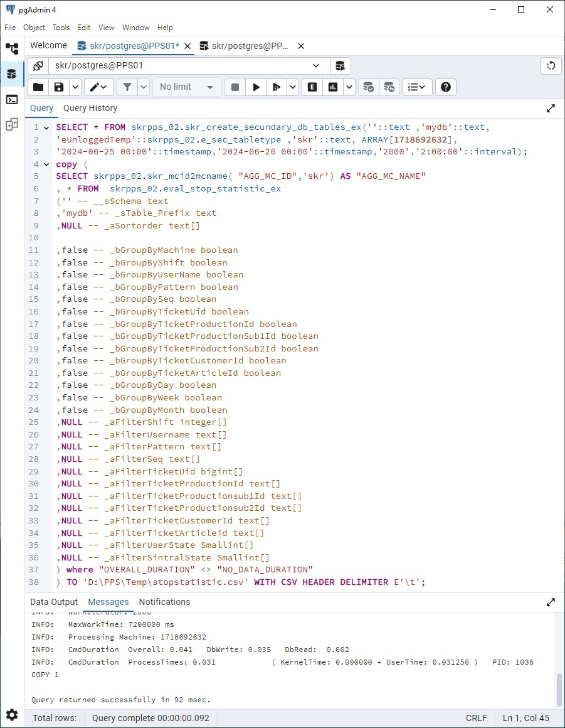Click line number 25 in gutter
This screenshot has width=565, height=728.
(33, 422)
